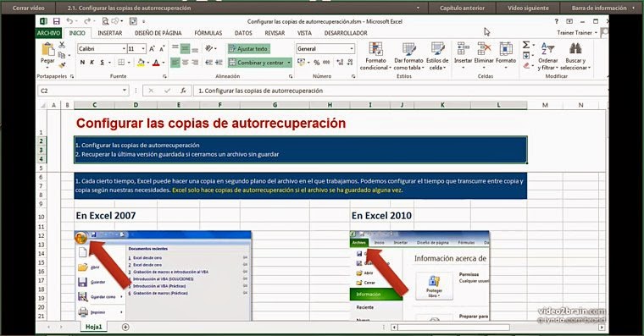The height and width of the screenshot is (336, 644).
Task: Click the increase decimal icon
Action: click(x=340, y=63)
